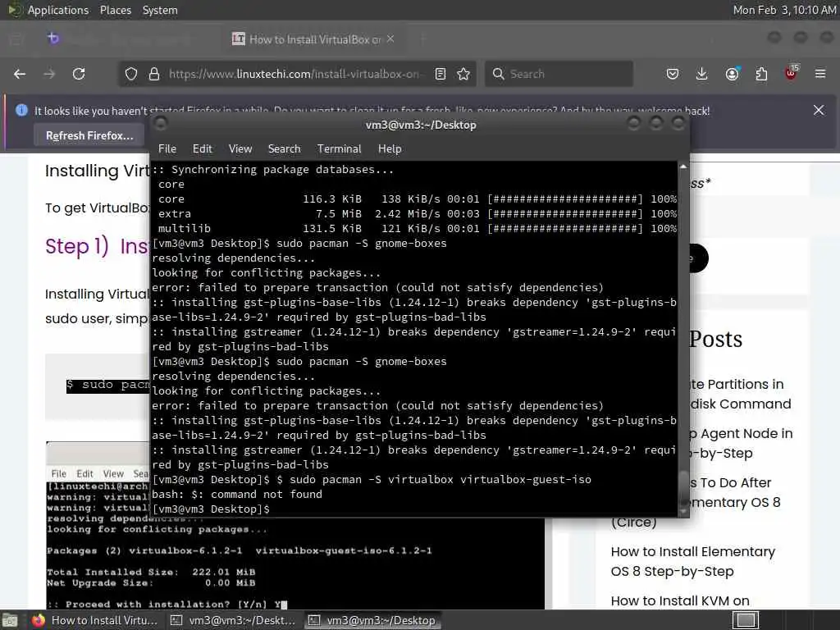Click 'bash: $: command not found' line
840x630 pixels.
coord(237,494)
